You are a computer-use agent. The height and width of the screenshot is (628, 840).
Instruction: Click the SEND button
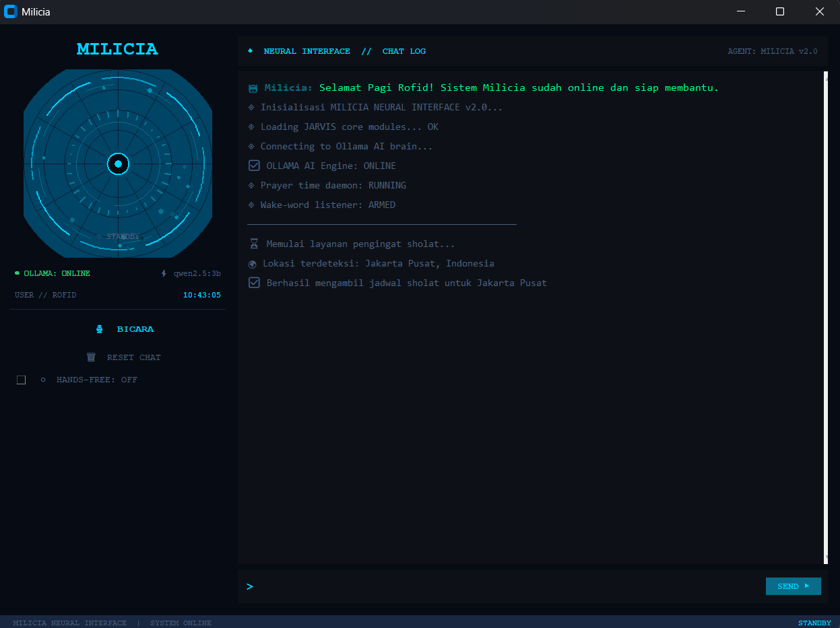(x=793, y=586)
